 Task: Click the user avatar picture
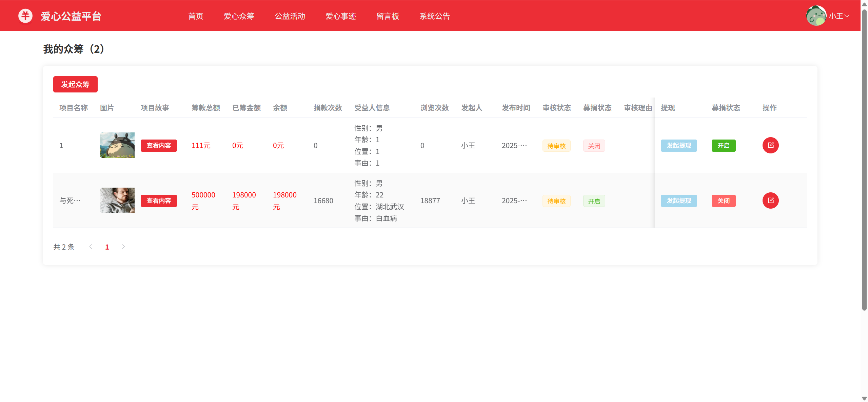tap(816, 16)
